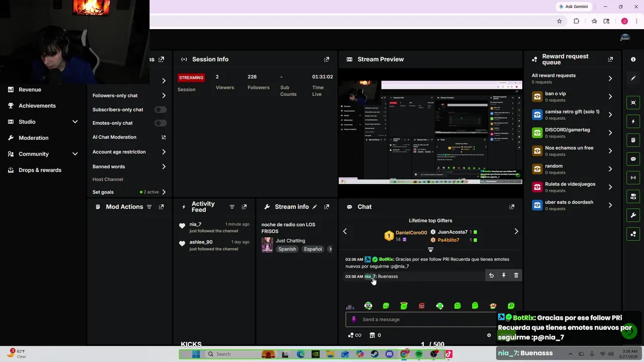Show next leaderboard with right arrow

coord(516,231)
